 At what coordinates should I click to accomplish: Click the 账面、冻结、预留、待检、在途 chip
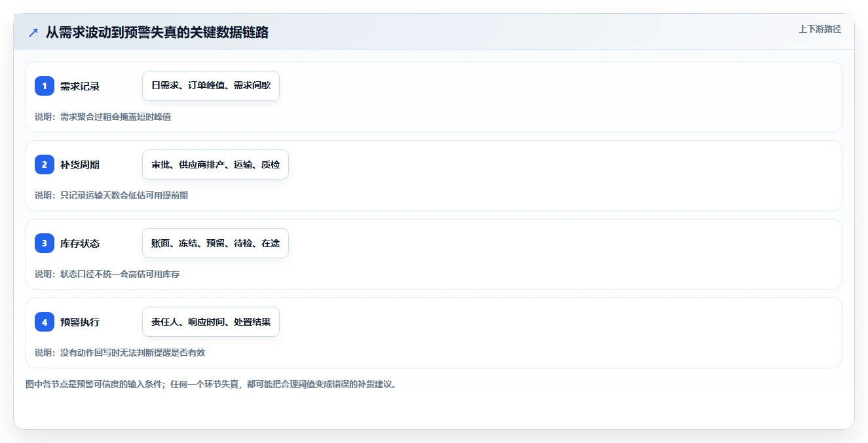pos(216,243)
